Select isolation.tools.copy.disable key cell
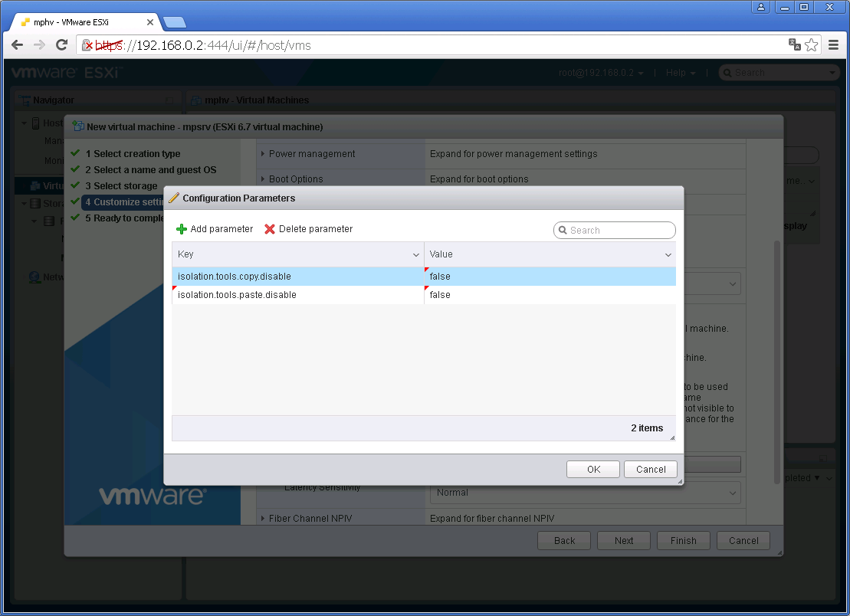 click(x=298, y=277)
